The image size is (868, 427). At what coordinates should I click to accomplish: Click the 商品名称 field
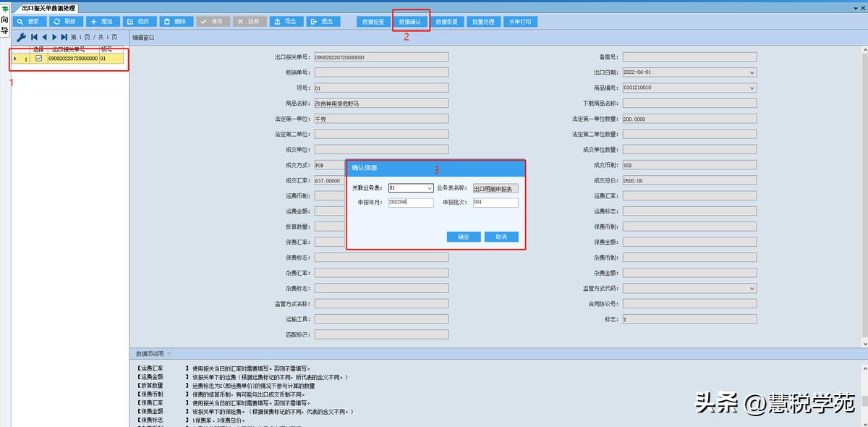tap(381, 103)
